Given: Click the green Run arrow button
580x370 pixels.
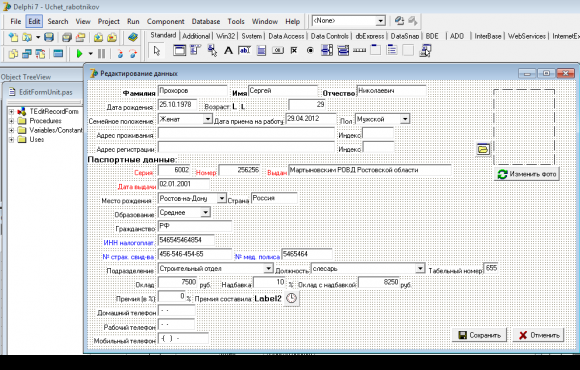Looking at the screenshot, I should 79,54.
